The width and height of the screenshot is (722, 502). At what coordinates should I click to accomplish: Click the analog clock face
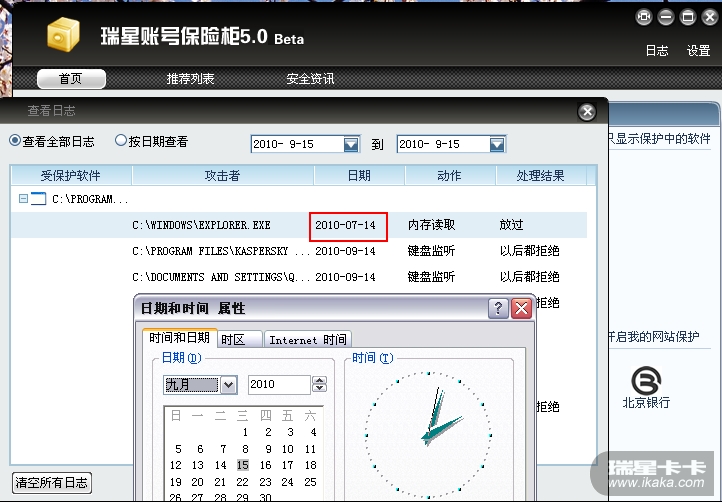pyautogui.click(x=429, y=435)
